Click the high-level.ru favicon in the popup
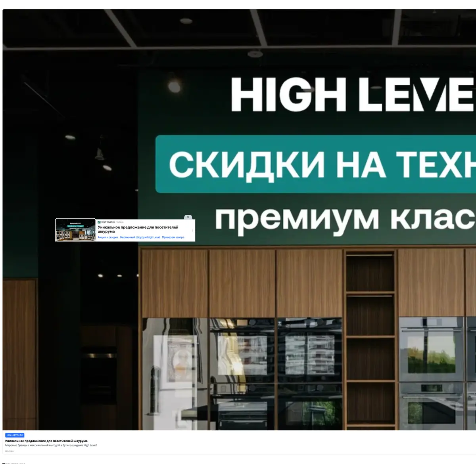This screenshot has width=476, height=464. [99, 222]
